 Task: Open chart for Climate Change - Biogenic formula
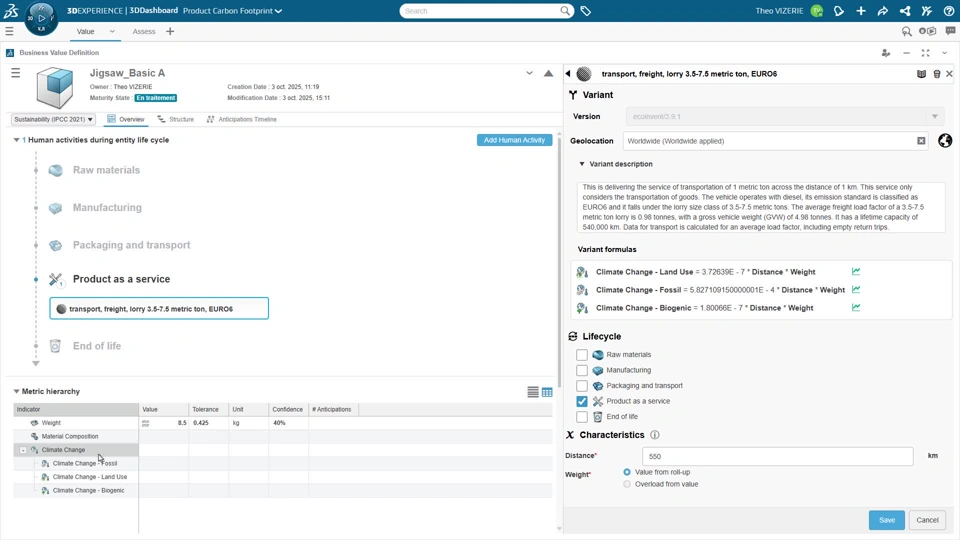(856, 307)
